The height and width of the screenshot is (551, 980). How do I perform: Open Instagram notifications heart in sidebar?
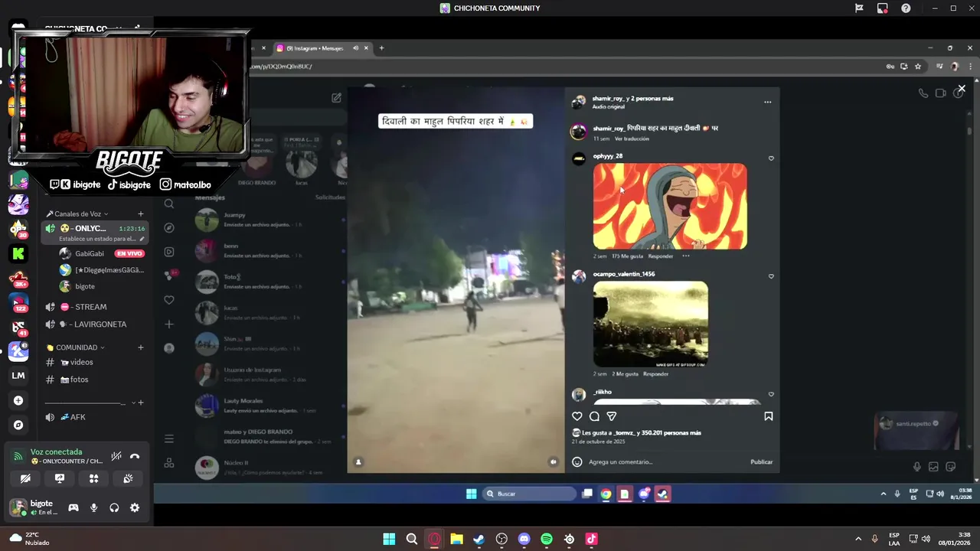pyautogui.click(x=169, y=300)
